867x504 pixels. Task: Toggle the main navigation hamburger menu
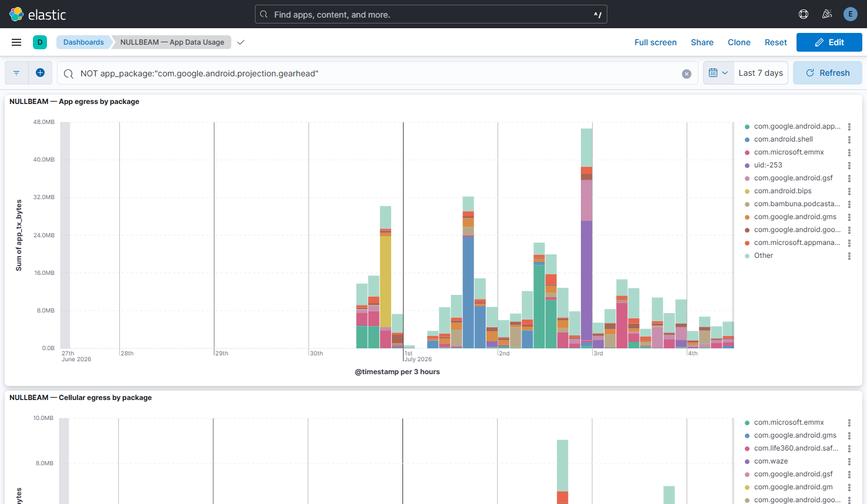click(x=16, y=42)
